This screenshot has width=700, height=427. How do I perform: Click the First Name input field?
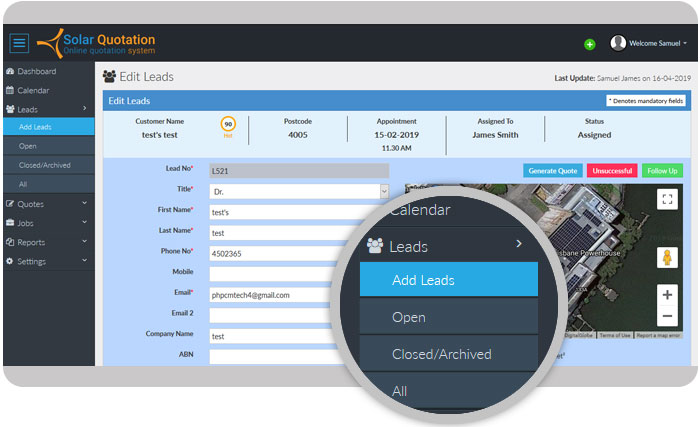pyautogui.click(x=290, y=212)
